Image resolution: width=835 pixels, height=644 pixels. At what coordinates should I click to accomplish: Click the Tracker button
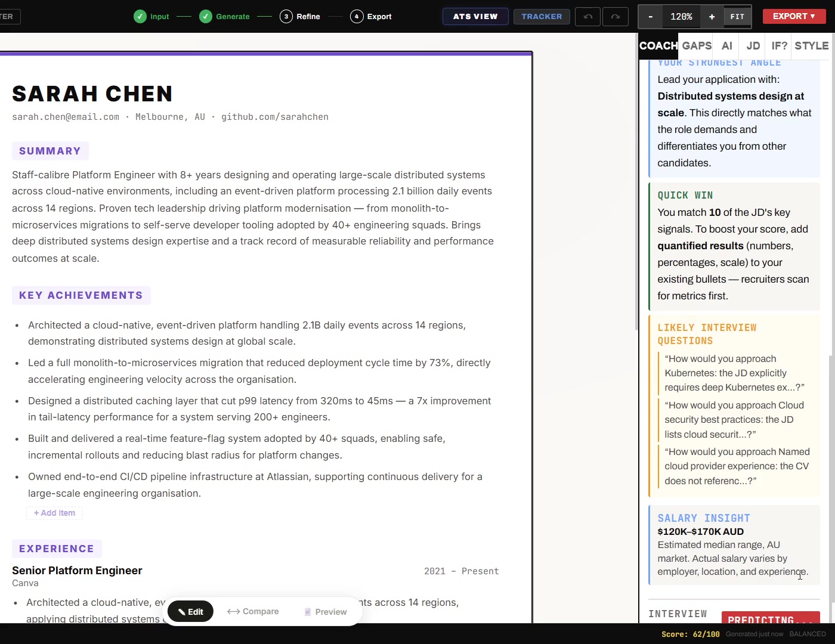pos(542,17)
